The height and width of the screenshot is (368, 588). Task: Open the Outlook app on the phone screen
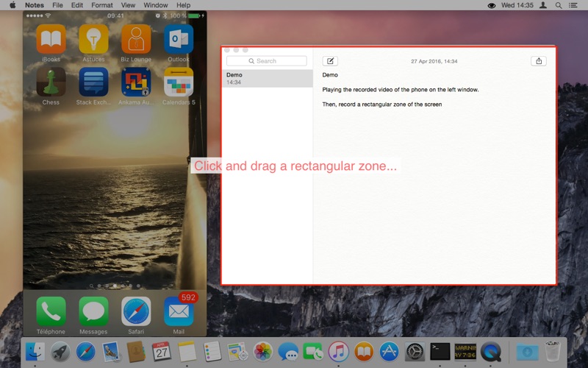tap(179, 39)
